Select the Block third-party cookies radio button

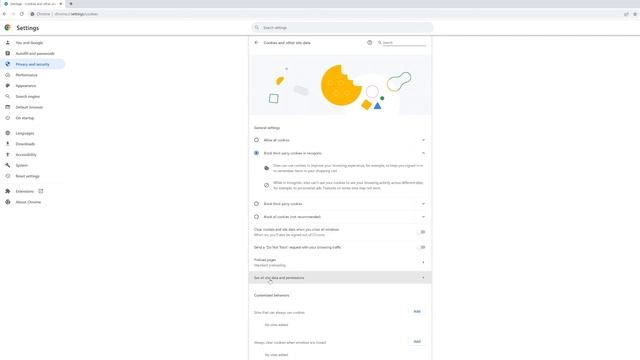pyautogui.click(x=256, y=204)
